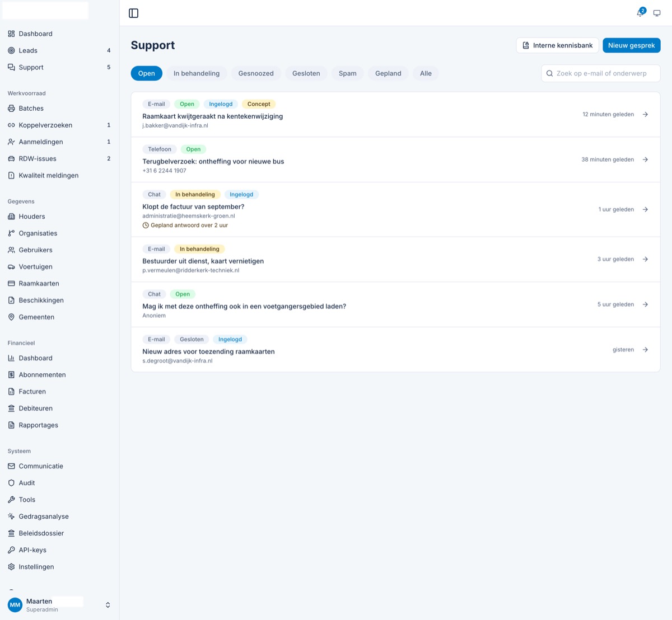Open Aanmeldingen in the sidebar
Image resolution: width=672 pixels, height=620 pixels.
click(59, 142)
